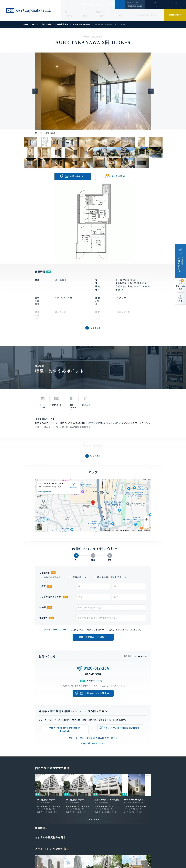The width and height of the screenshot is (186, 868).
Task: Click the bookmark icon in top header
Action: point(176,3)
